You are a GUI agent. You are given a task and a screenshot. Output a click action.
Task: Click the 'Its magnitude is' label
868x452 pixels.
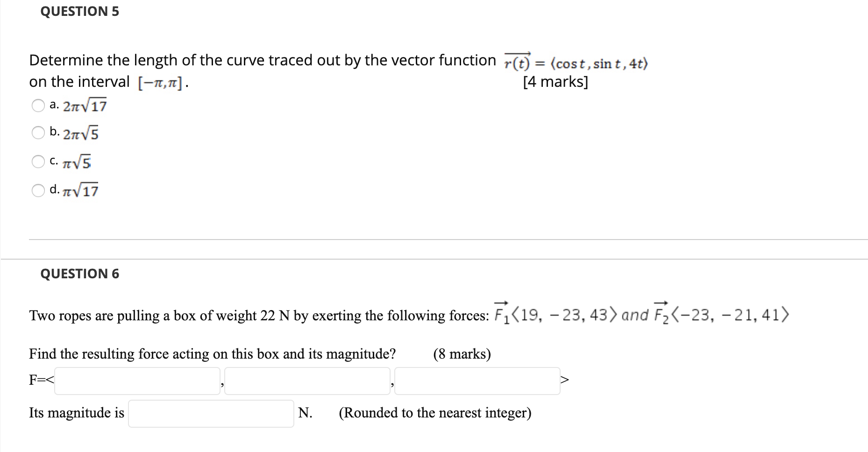pyautogui.click(x=76, y=413)
